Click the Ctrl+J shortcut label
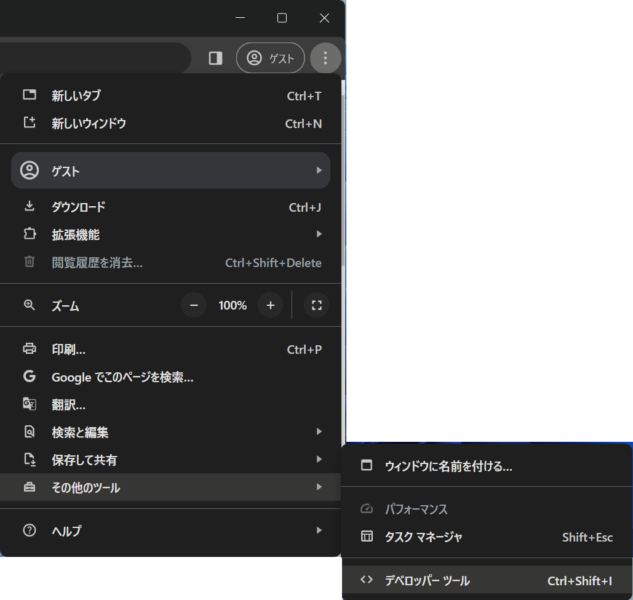This screenshot has height=600, width=633. [x=305, y=207]
